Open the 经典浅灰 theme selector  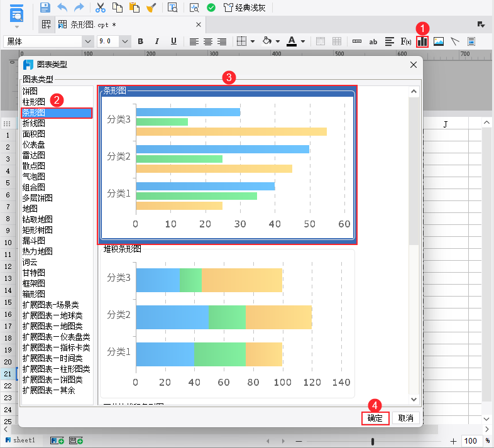point(244,8)
